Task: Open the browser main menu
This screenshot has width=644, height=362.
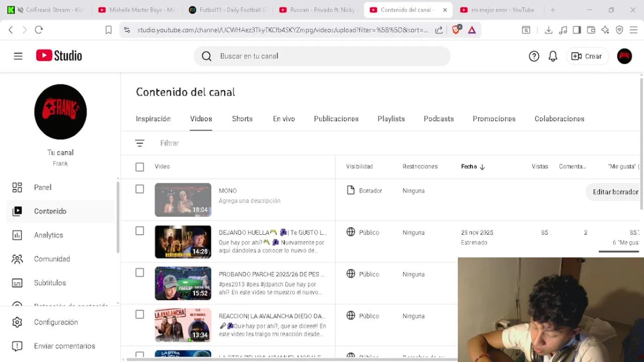Action: coord(633,30)
